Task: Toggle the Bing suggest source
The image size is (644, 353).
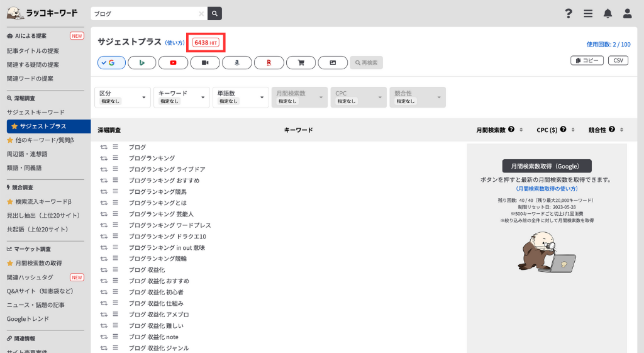Action: click(x=142, y=62)
